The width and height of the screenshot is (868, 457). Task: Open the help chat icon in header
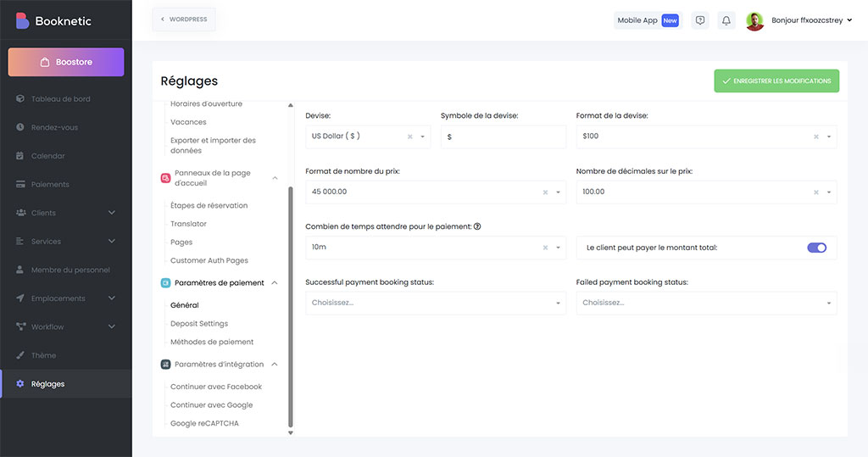[700, 20]
